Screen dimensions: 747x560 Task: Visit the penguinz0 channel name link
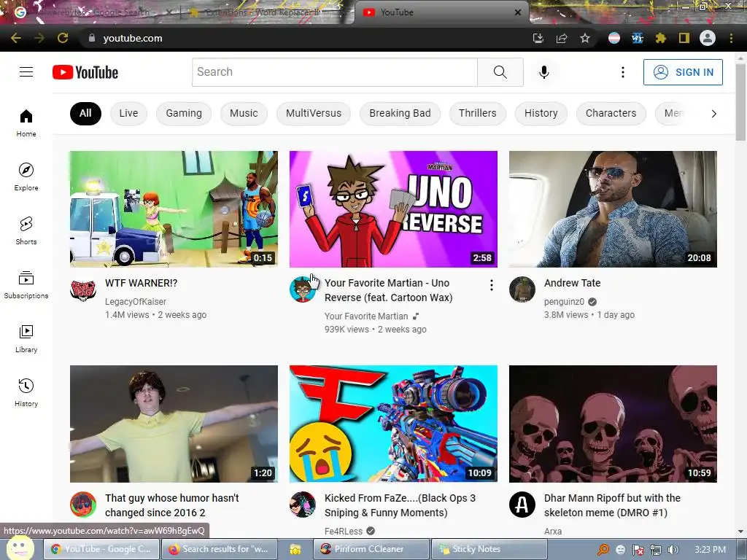coord(564,301)
